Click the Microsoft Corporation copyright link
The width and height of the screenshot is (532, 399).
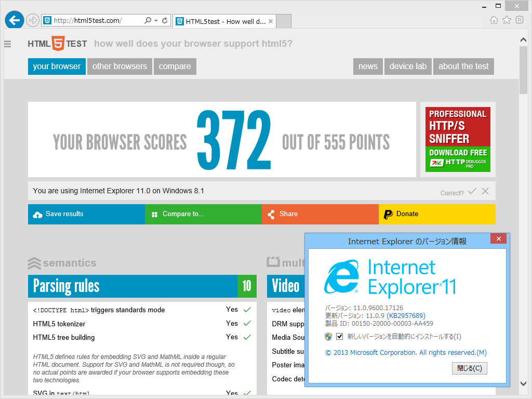[406, 353]
